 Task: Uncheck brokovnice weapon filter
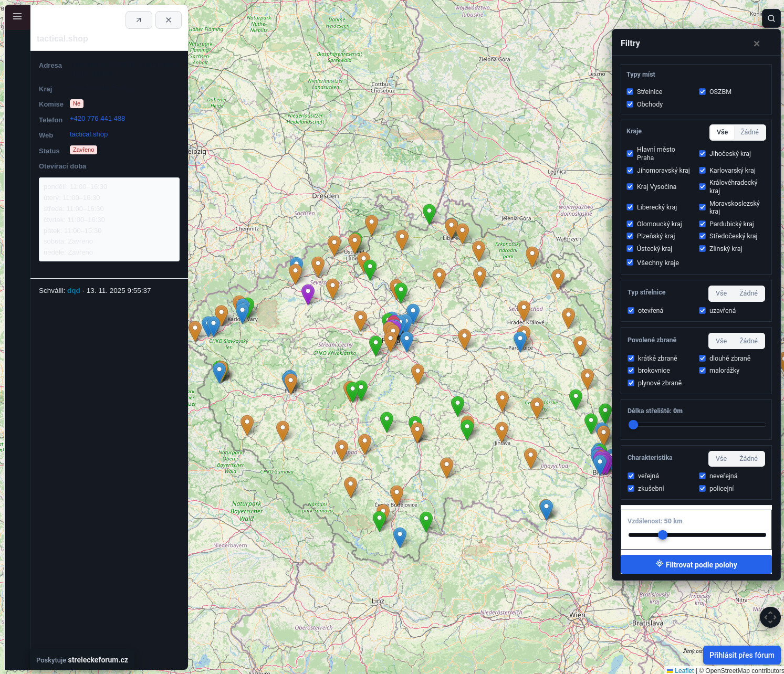631,371
